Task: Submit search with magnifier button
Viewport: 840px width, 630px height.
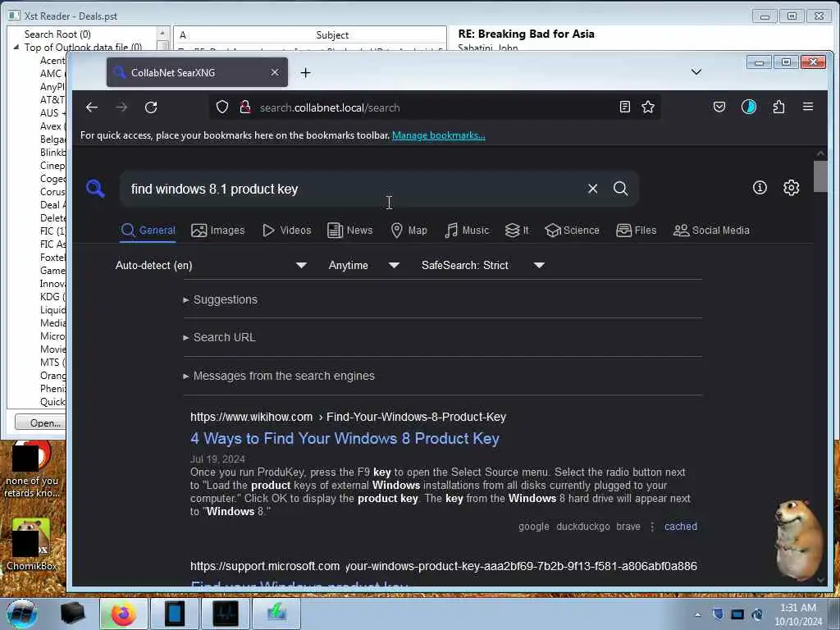Action: pos(620,189)
